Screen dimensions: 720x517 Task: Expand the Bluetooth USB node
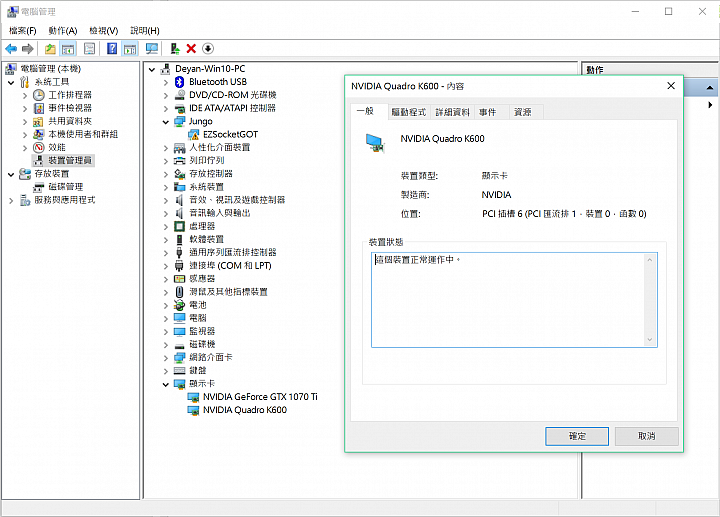tap(166, 82)
